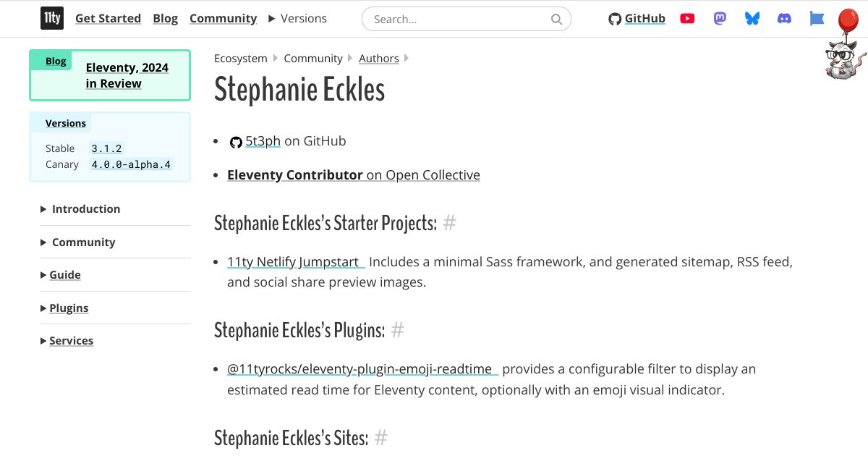
Task: Open stable version 3.1.2 link
Action: tap(107, 148)
